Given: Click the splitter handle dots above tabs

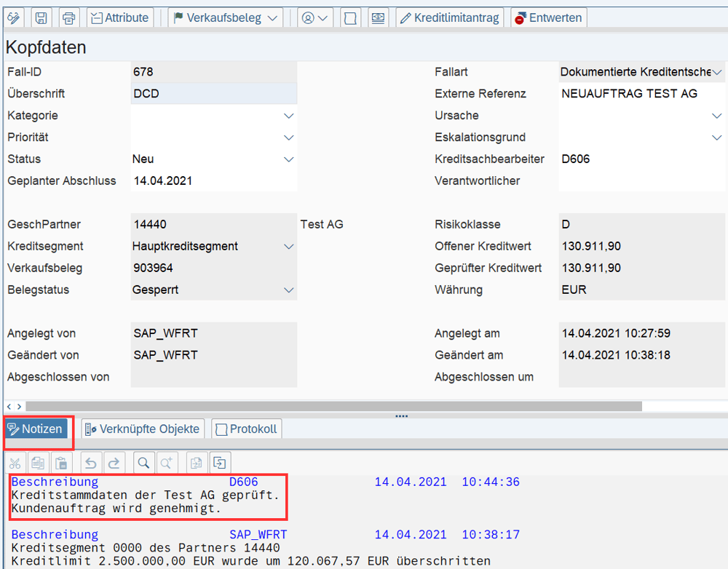Looking at the screenshot, I should pyautogui.click(x=402, y=416).
